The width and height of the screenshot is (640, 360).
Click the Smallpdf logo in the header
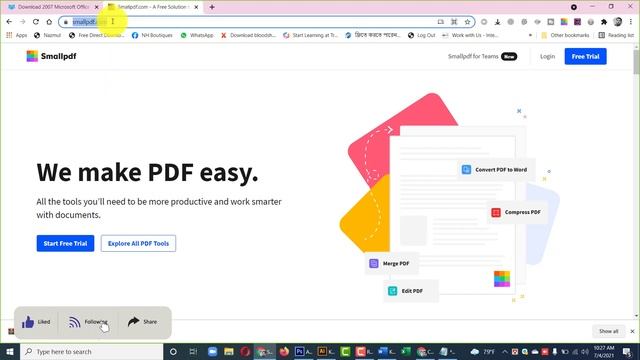(x=51, y=56)
